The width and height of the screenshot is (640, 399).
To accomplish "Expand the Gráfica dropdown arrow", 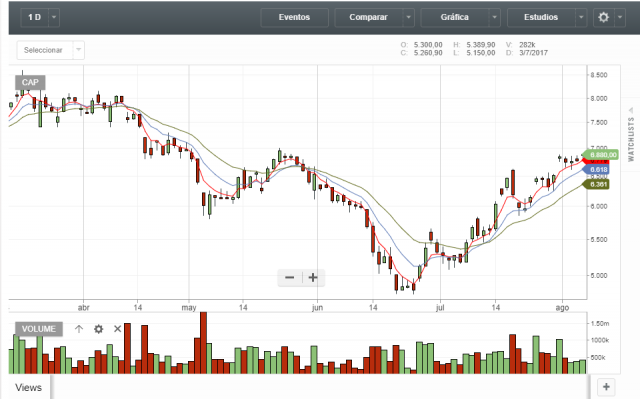I will pyautogui.click(x=495, y=18).
